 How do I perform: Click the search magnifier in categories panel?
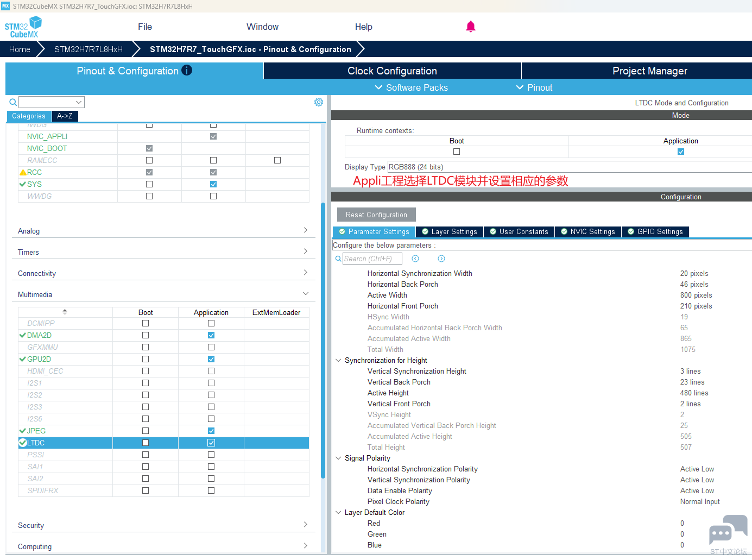point(13,102)
